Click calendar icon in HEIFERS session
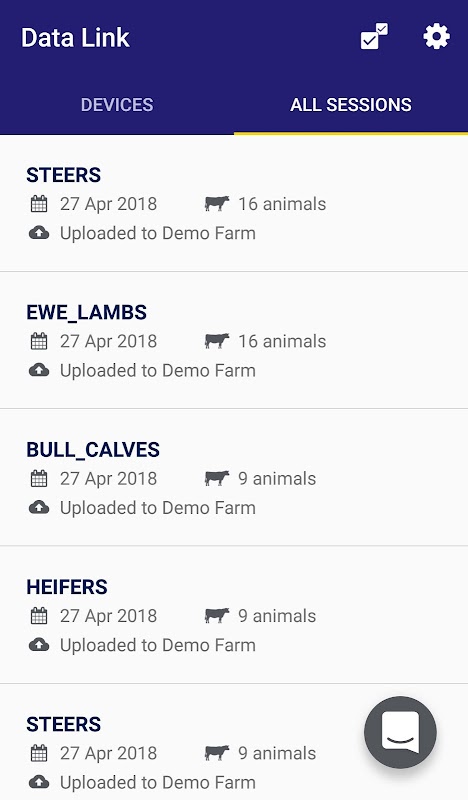 (39, 616)
